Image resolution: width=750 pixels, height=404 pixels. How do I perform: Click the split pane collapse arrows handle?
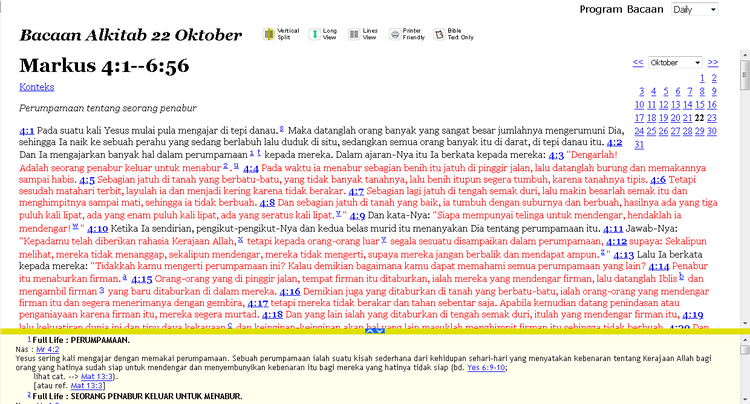[375, 331]
